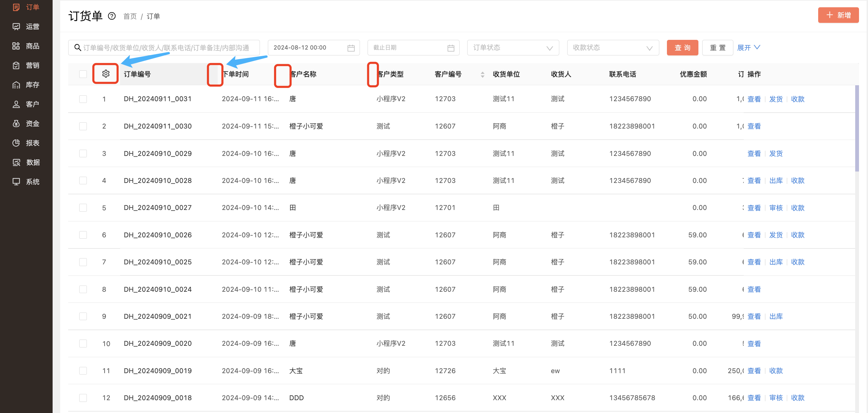Open the 资金 sidebar icon
Viewport: 868px width, 413px height.
[16, 124]
